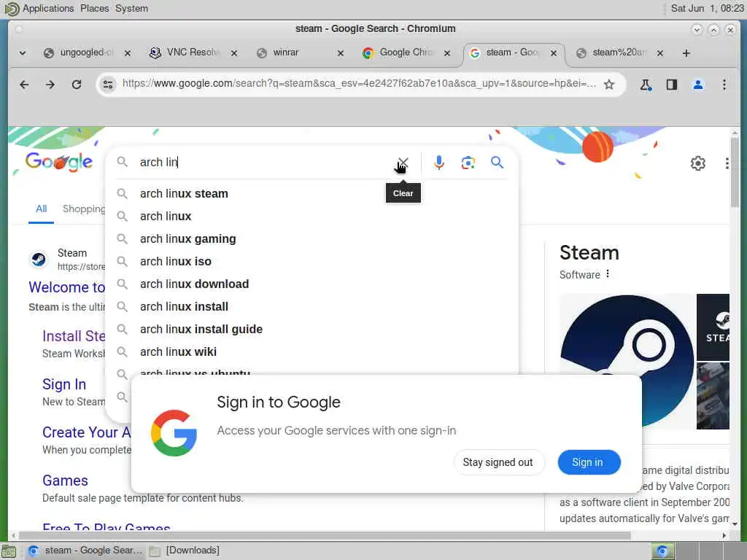Image resolution: width=747 pixels, height=560 pixels.
Task: Go forward with the forward arrow
Action: 50,85
